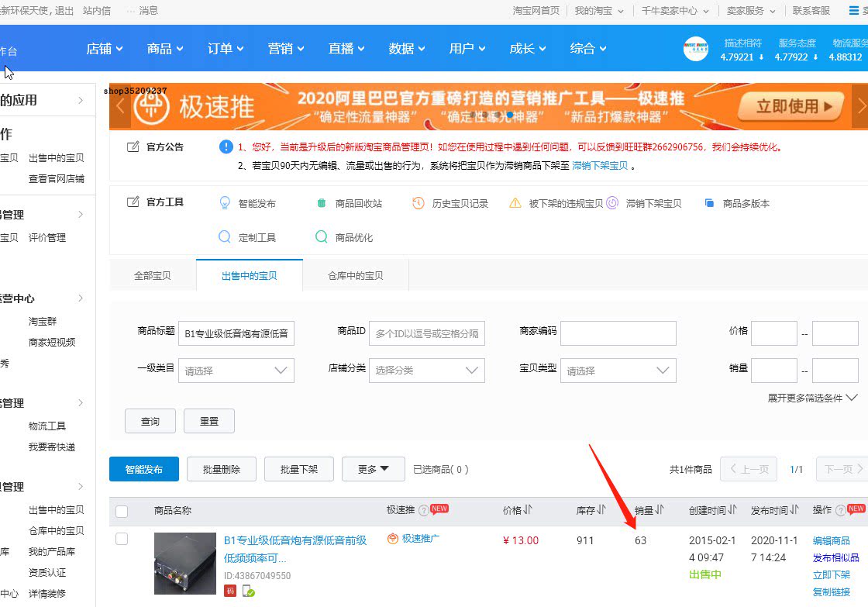Click the 官方公告 edit icon
This screenshot has height=607, width=868.
pos(133,147)
